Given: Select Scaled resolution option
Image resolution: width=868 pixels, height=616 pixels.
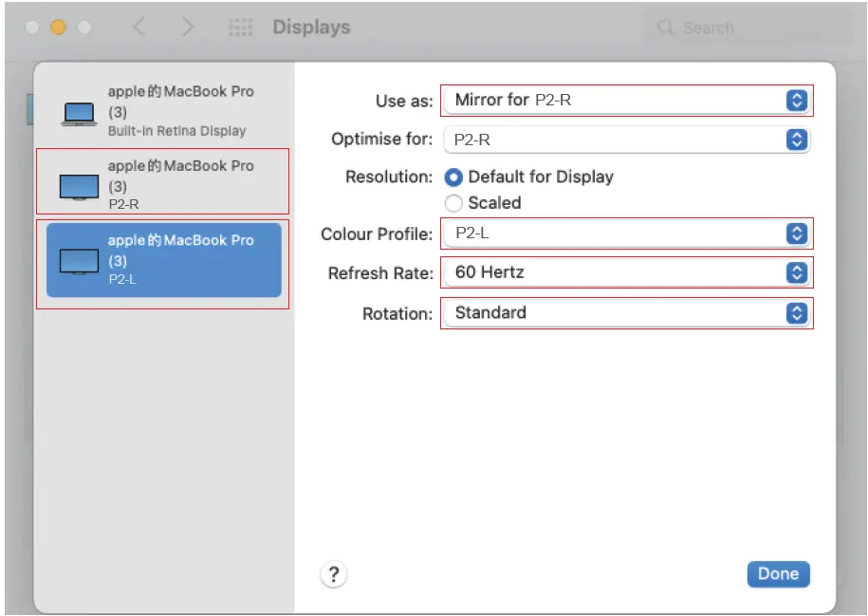Looking at the screenshot, I should point(454,203).
